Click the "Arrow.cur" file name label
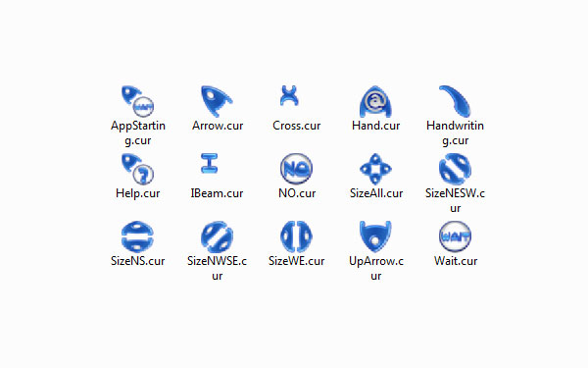The width and height of the screenshot is (588, 368). pyautogui.click(x=218, y=126)
